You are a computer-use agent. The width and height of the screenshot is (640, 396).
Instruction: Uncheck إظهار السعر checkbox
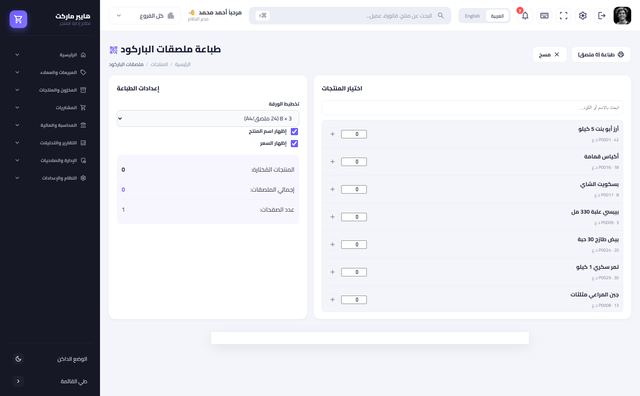[294, 143]
